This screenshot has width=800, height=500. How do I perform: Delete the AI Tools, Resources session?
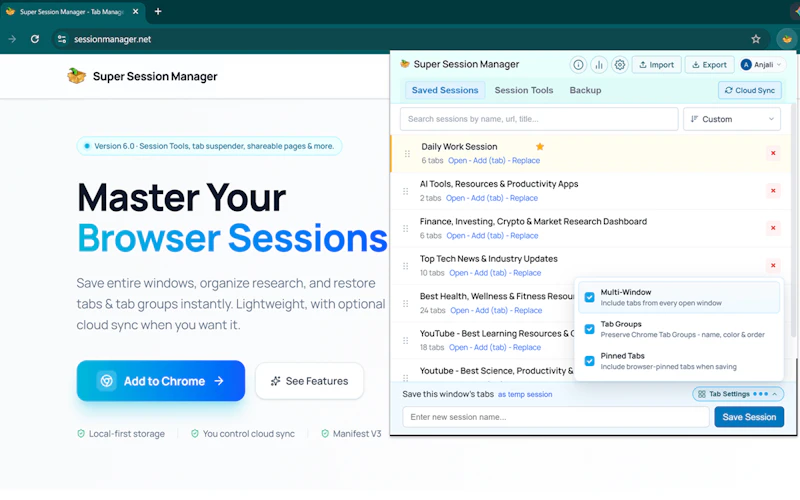773,191
